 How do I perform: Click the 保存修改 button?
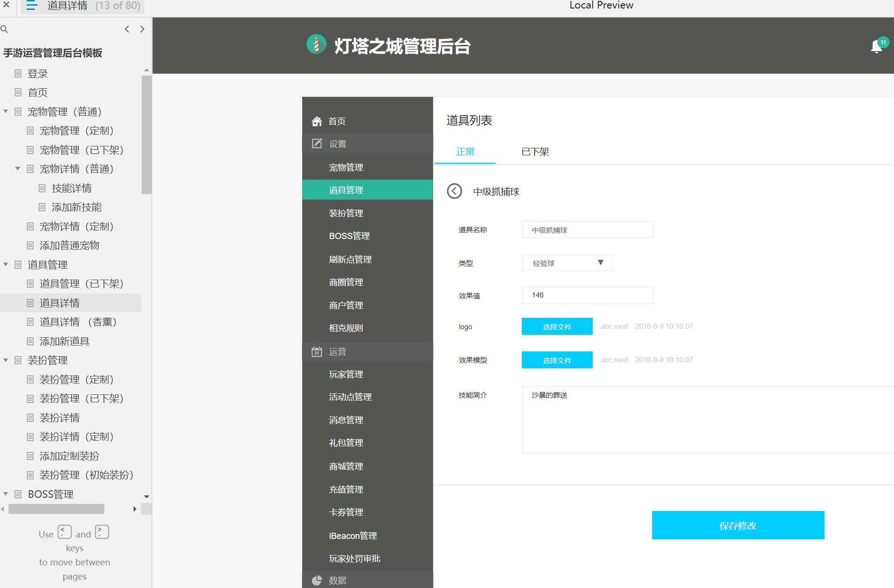point(738,525)
